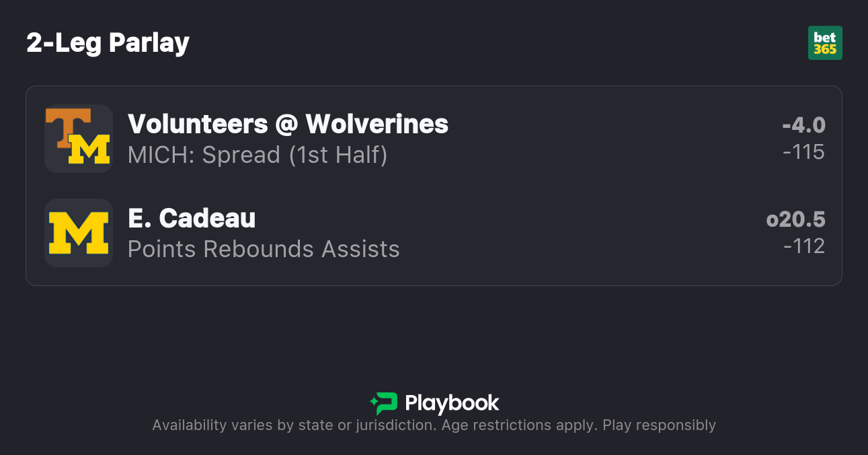Click the Wolverines team name
Viewport: 868px width, 455px height.
pyautogui.click(x=377, y=124)
